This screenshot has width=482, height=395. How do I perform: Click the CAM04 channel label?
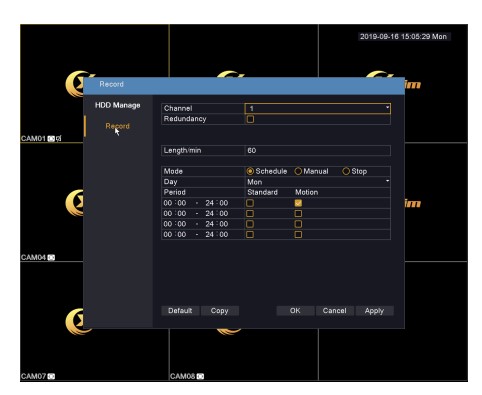[x=33, y=257]
